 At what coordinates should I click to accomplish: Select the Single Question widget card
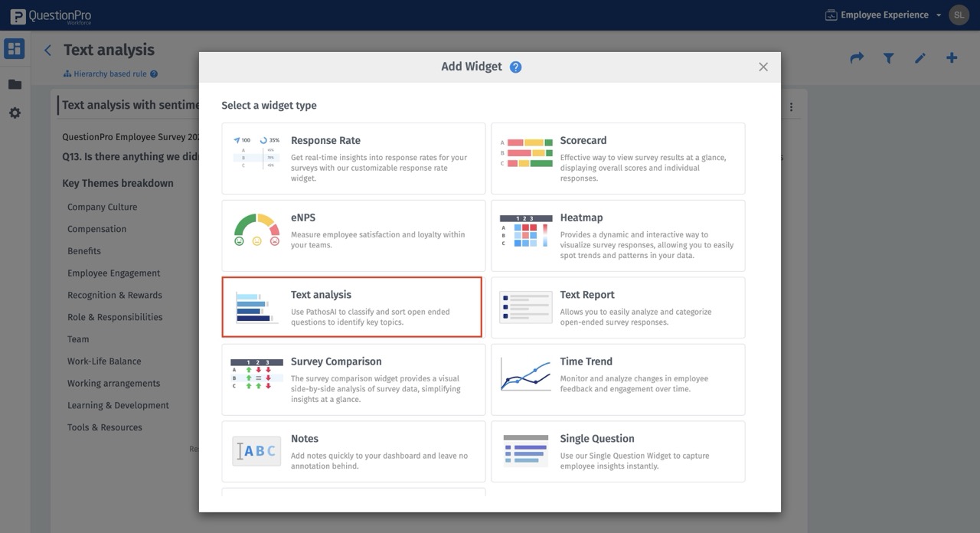click(618, 452)
